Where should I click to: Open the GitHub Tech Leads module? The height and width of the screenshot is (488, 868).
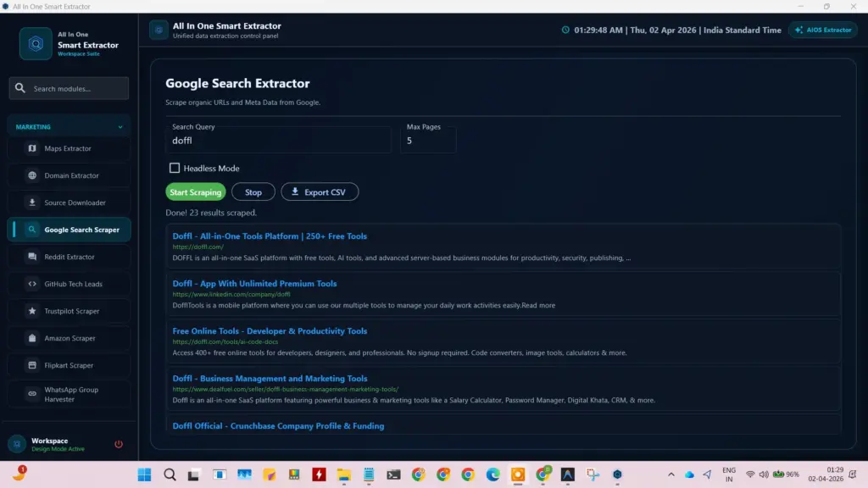coord(69,284)
